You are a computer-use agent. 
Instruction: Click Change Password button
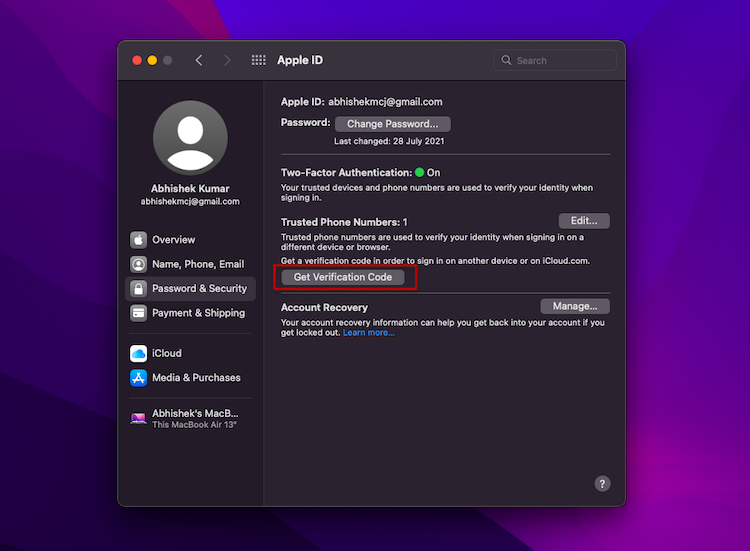(393, 124)
